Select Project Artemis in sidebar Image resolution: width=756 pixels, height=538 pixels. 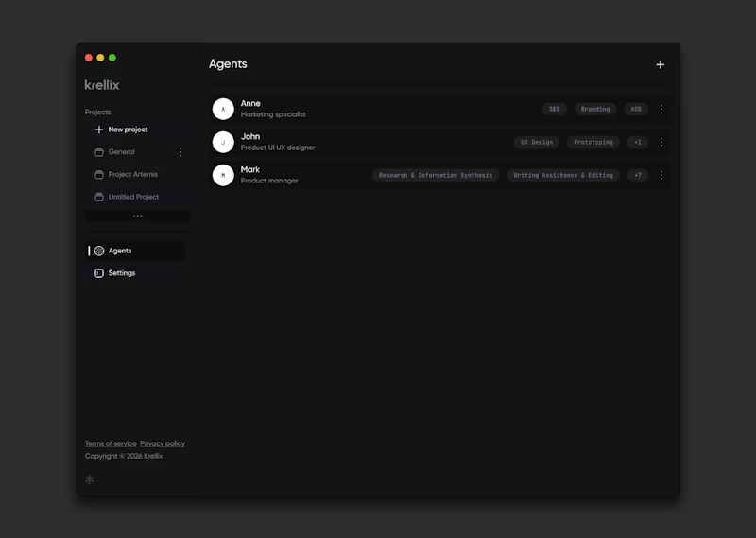[135, 174]
